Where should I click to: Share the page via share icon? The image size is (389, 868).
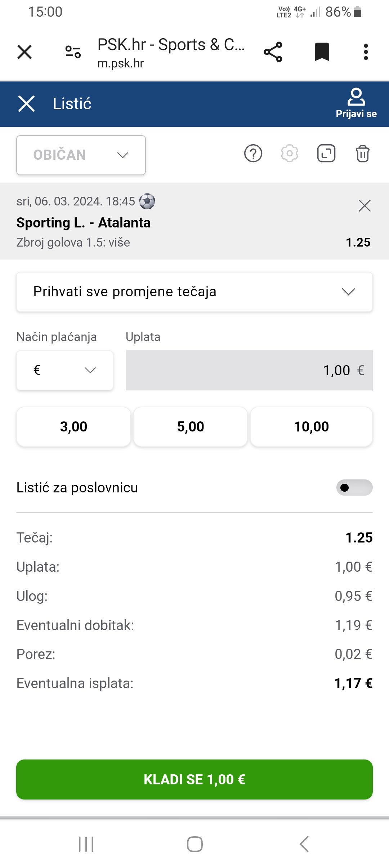[x=273, y=52]
